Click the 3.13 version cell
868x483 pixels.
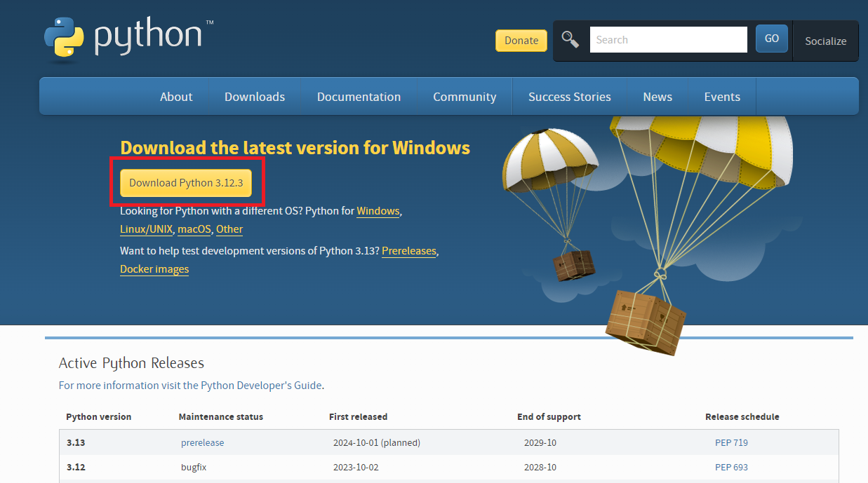75,443
